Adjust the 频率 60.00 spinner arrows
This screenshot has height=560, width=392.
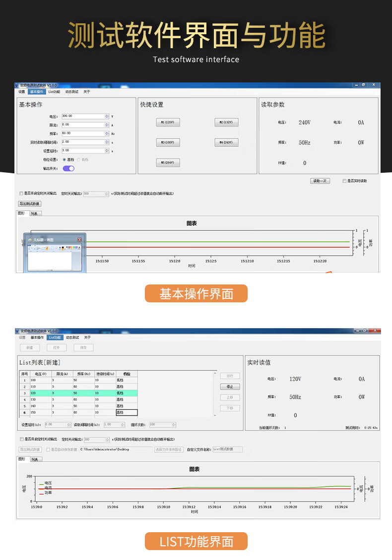[x=107, y=133]
